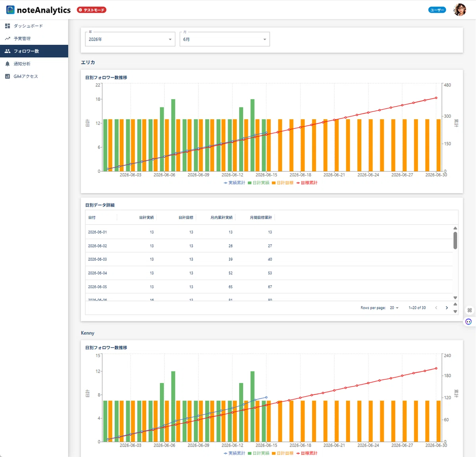
Task: Click the ユーザー badge
Action: click(x=437, y=10)
